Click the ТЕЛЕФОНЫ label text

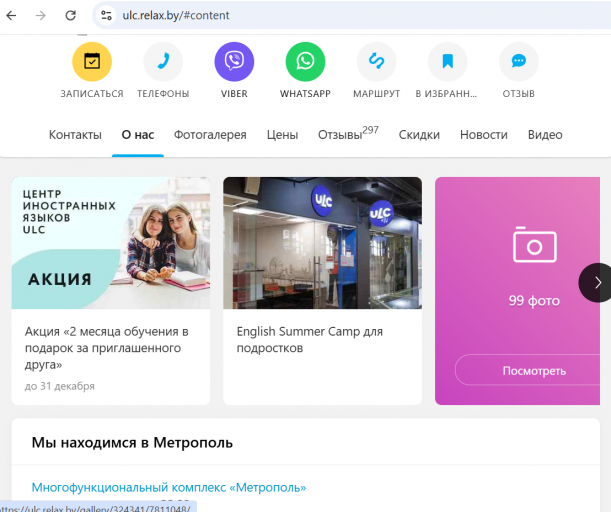163,94
